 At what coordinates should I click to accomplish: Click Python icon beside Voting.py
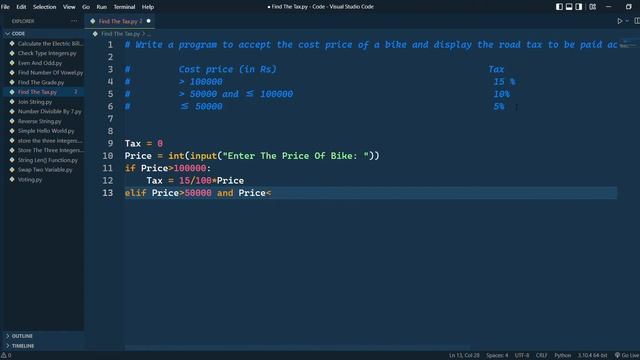tap(12, 179)
